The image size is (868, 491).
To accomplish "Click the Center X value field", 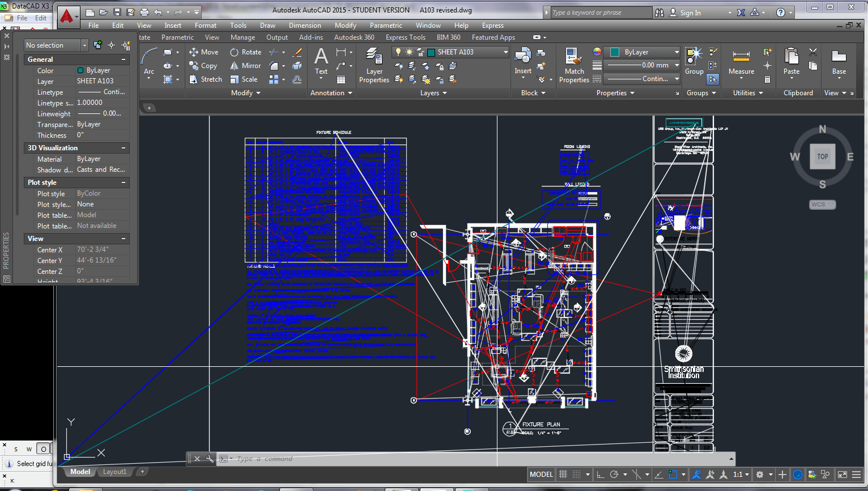I will tap(102, 249).
